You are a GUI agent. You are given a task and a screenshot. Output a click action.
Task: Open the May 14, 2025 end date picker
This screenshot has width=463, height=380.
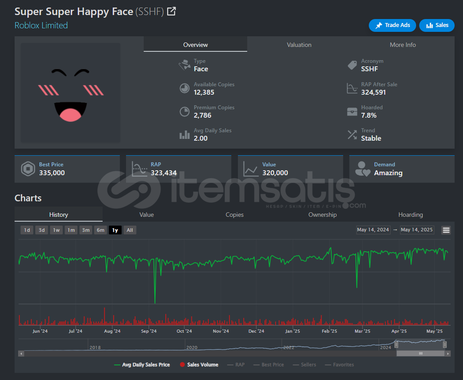click(x=417, y=230)
